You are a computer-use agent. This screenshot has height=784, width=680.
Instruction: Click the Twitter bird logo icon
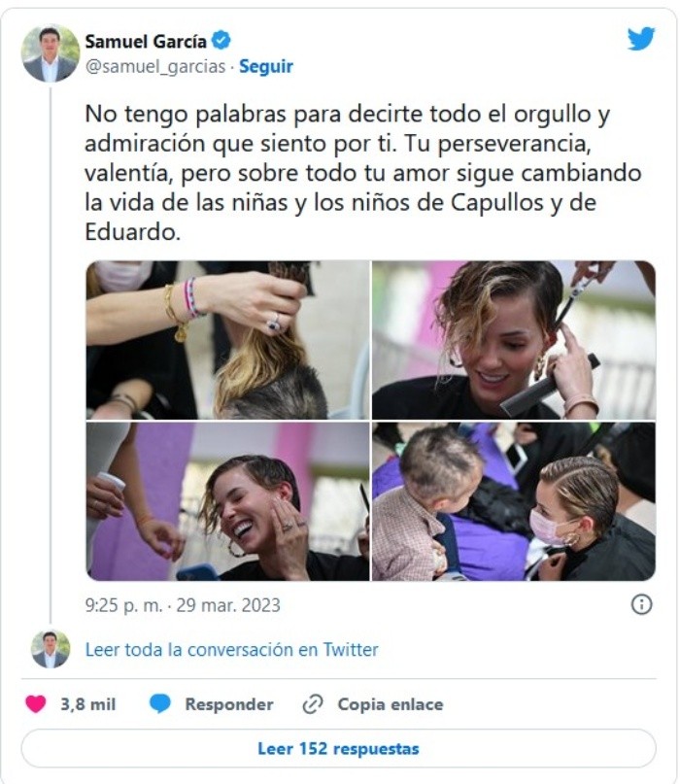641,39
